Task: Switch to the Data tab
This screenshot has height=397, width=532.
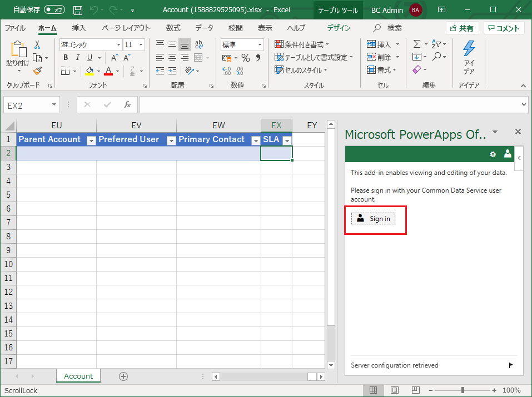Action: coord(204,28)
